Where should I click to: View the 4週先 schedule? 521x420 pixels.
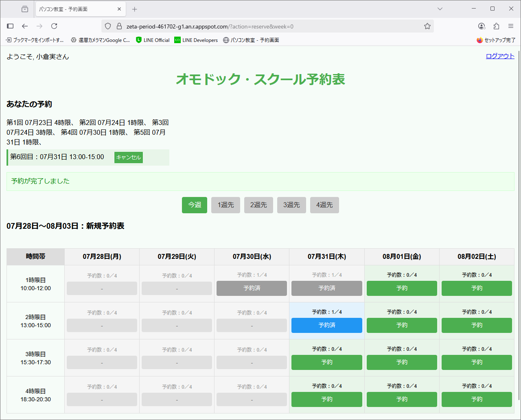[324, 205]
